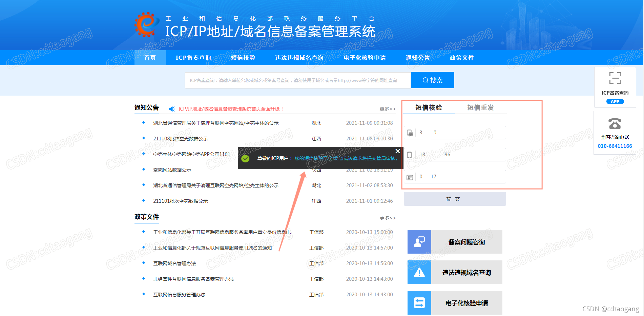
Task: Open 更多>> beside 通知公告
Action: click(388, 109)
